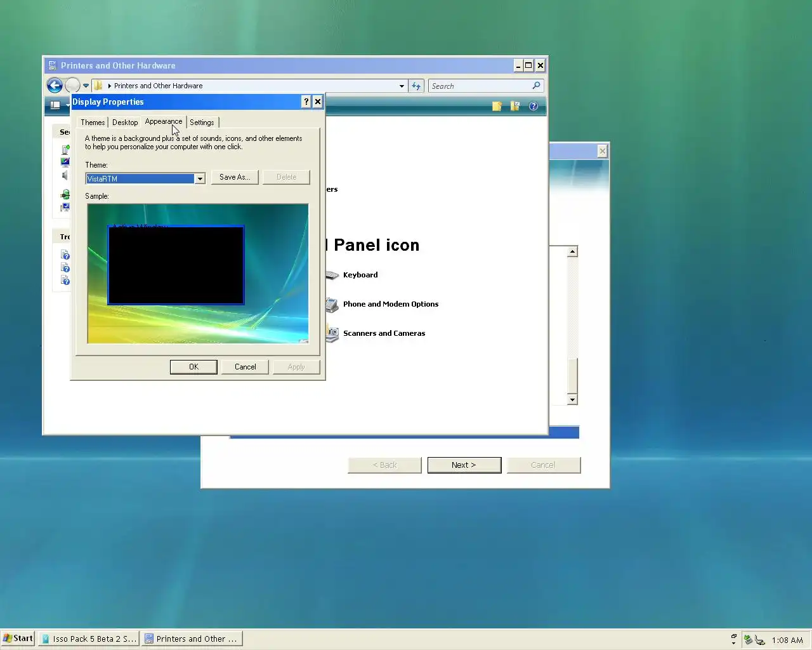Image resolution: width=812 pixels, height=650 pixels.
Task: Switch to the Desktop tab
Action: tap(125, 123)
